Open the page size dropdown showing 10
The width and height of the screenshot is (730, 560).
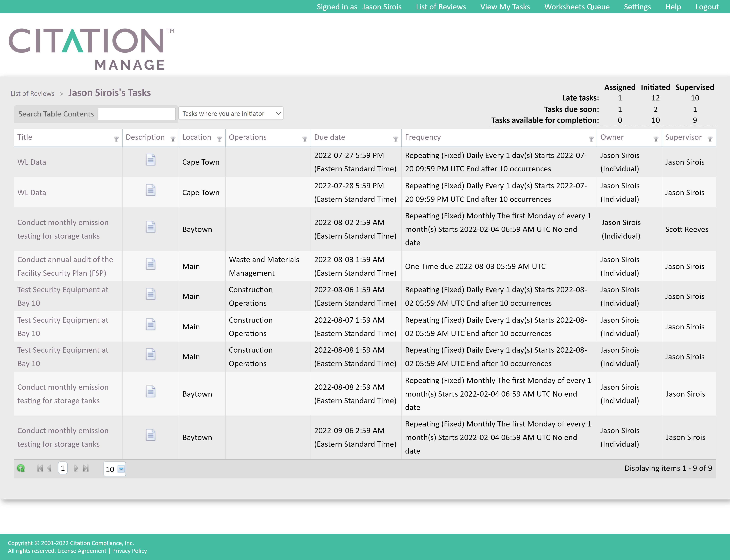point(114,469)
